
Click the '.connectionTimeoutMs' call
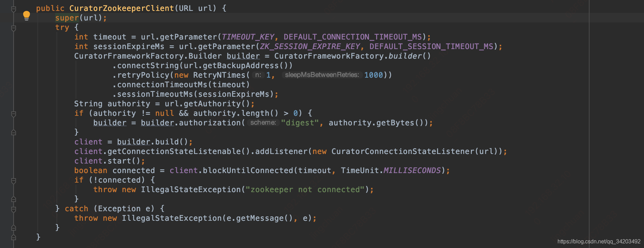pyautogui.click(x=160, y=84)
